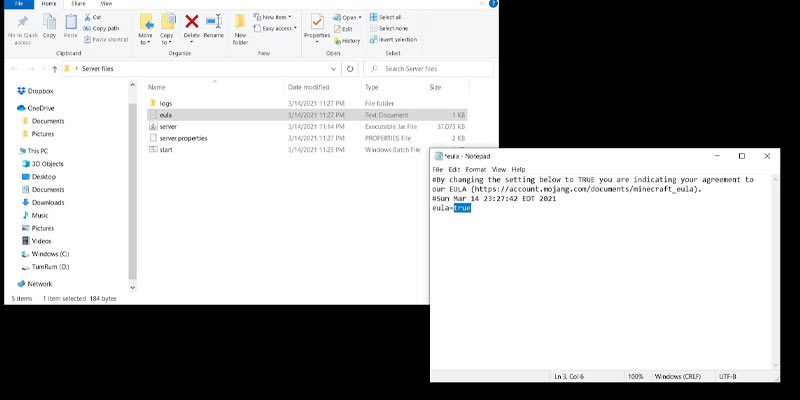Click Server files in address bar

tap(98, 69)
